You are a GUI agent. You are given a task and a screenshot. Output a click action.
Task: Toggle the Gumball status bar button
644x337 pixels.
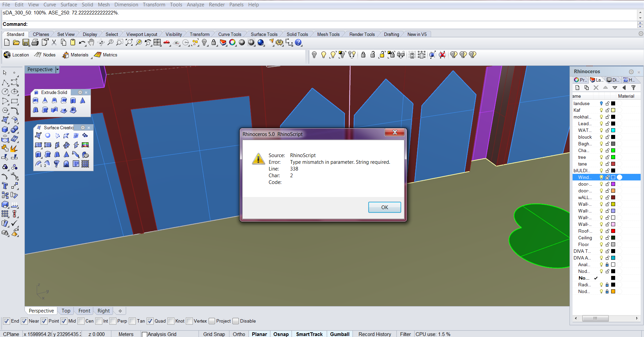point(339,334)
